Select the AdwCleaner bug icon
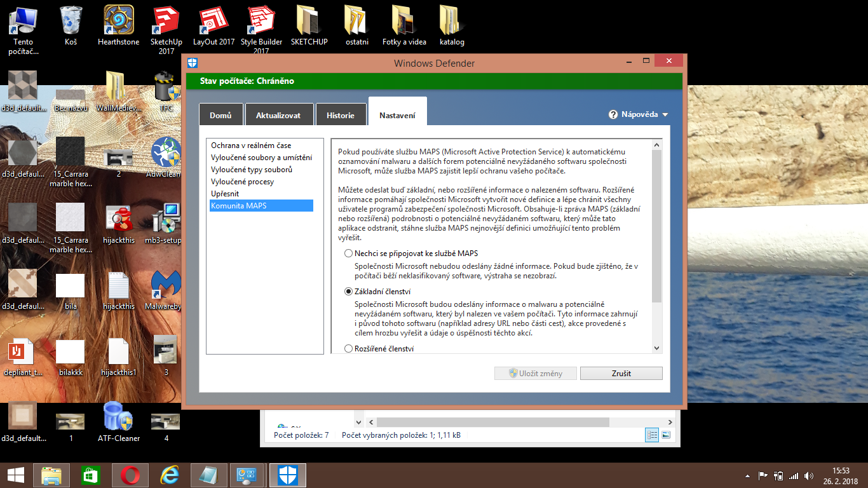 click(166, 158)
